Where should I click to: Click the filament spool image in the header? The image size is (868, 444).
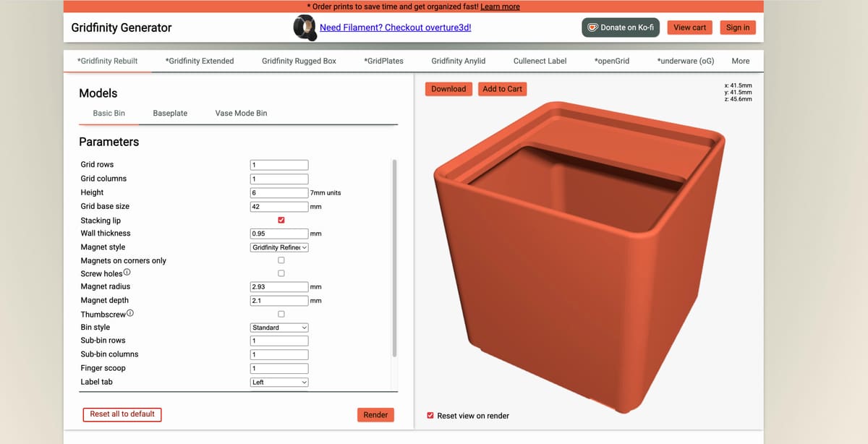(304, 27)
